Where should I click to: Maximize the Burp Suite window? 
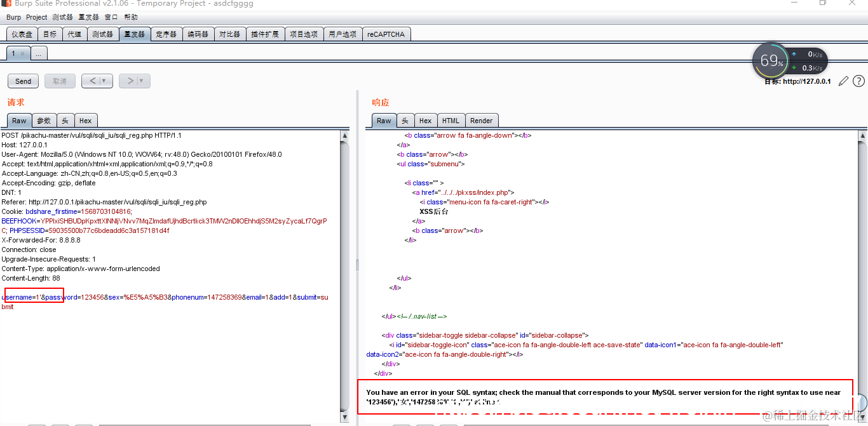tap(823, 3)
